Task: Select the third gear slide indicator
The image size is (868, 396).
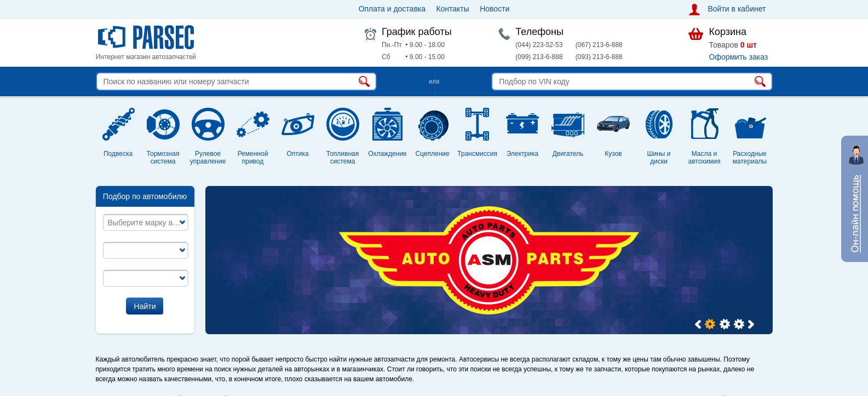Action: [739, 324]
